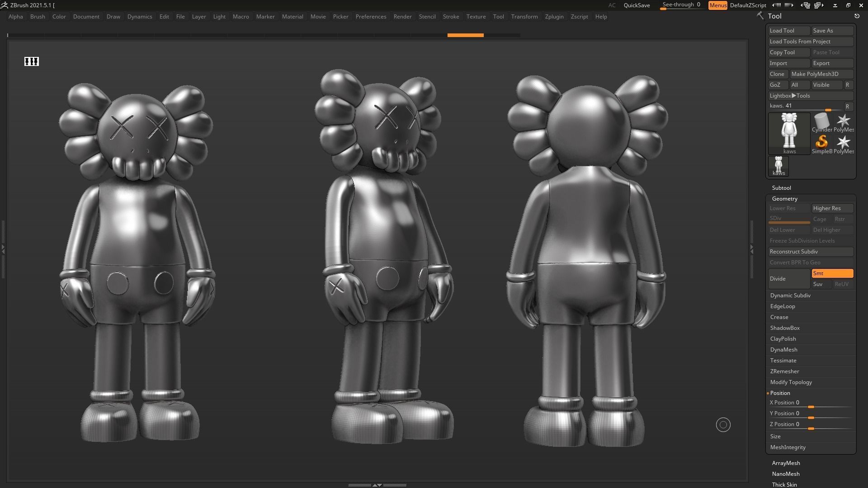The height and width of the screenshot is (488, 868).
Task: Toggle the Menus button
Action: pos(717,5)
